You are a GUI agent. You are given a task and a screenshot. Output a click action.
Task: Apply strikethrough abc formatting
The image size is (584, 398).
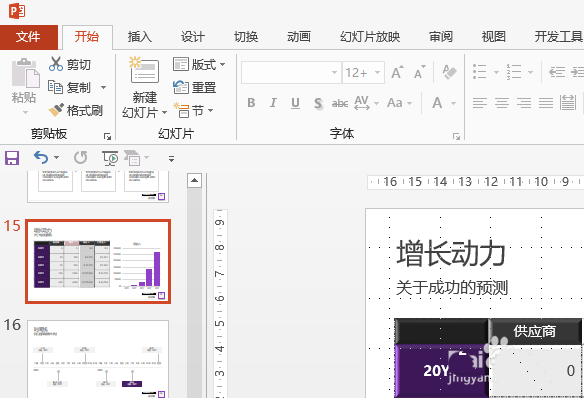(340, 103)
